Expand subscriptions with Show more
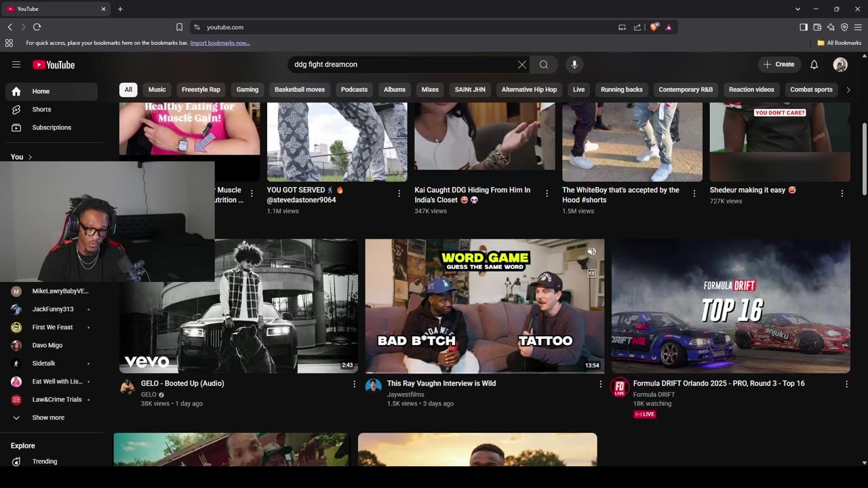868x488 pixels. [48, 418]
